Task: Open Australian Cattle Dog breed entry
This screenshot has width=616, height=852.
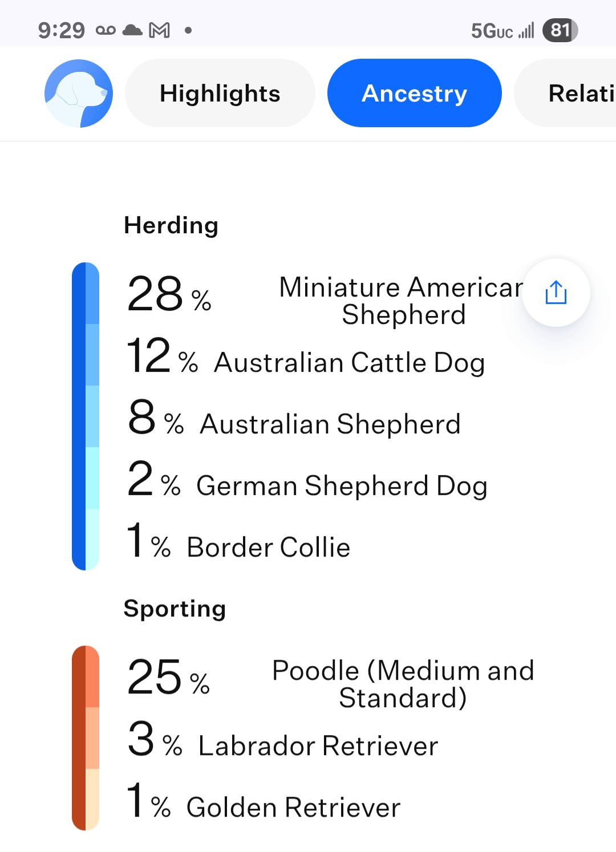Action: 306,358
